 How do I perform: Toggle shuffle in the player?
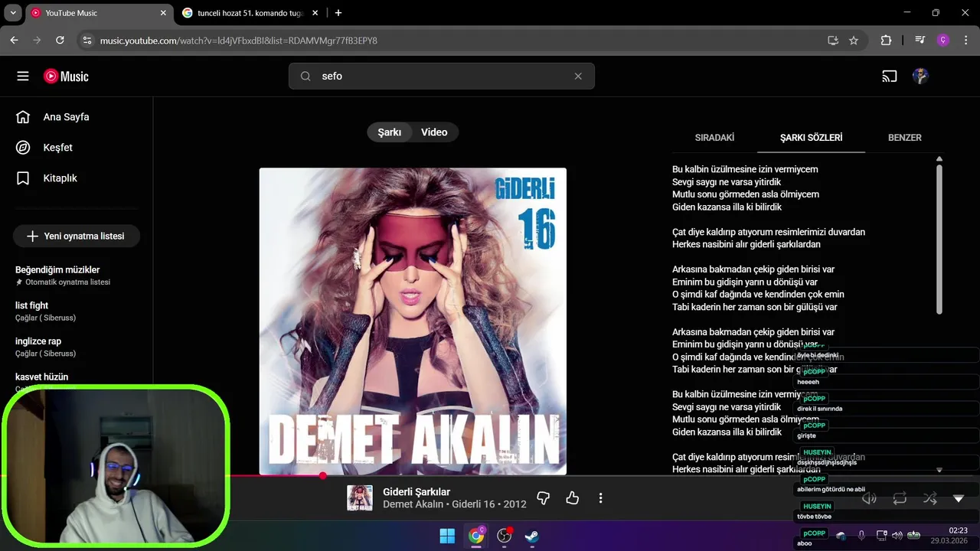[929, 498]
